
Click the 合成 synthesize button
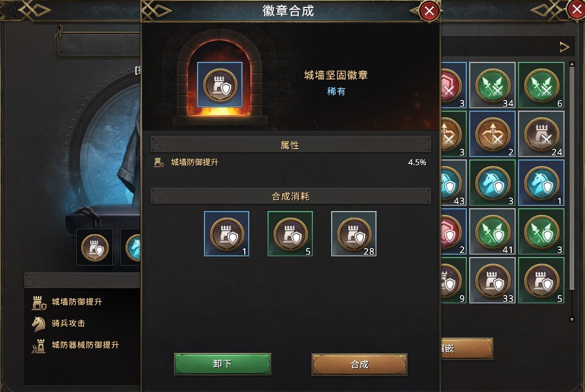pos(360,364)
